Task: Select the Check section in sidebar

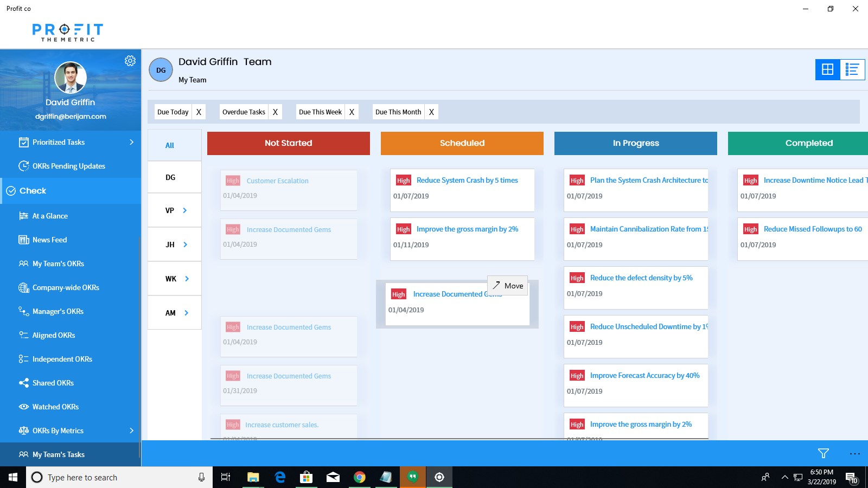Action: [71, 191]
